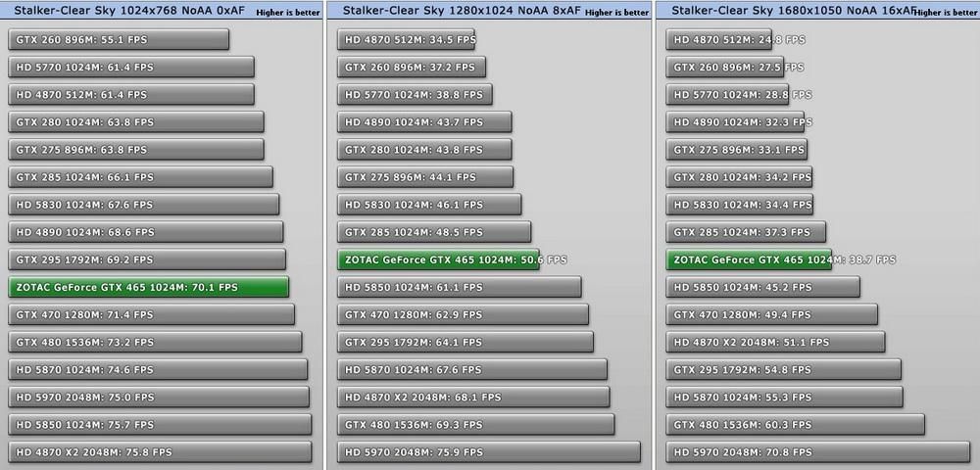The height and width of the screenshot is (470, 980).
Task: Select the HD 5970 2048M 70.8 FPS bar
Action: (818, 452)
